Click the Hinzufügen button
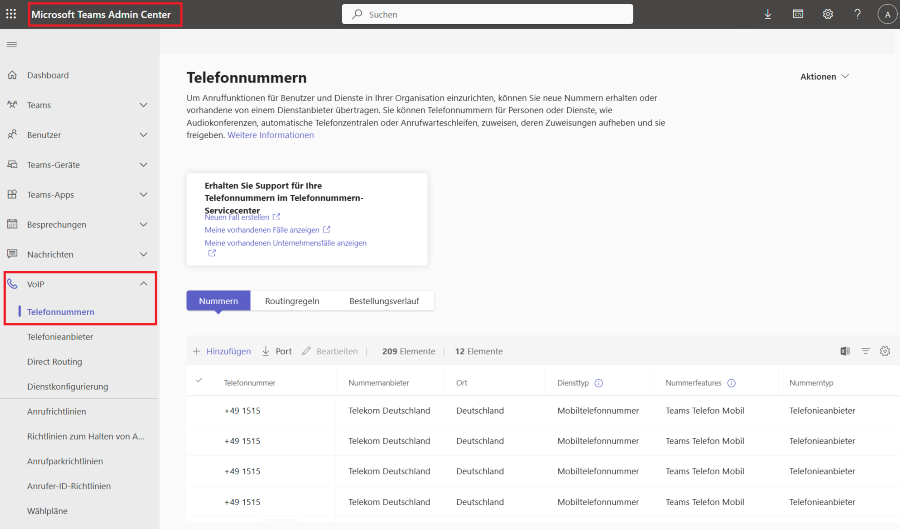The image size is (900, 529). pyautogui.click(x=222, y=351)
